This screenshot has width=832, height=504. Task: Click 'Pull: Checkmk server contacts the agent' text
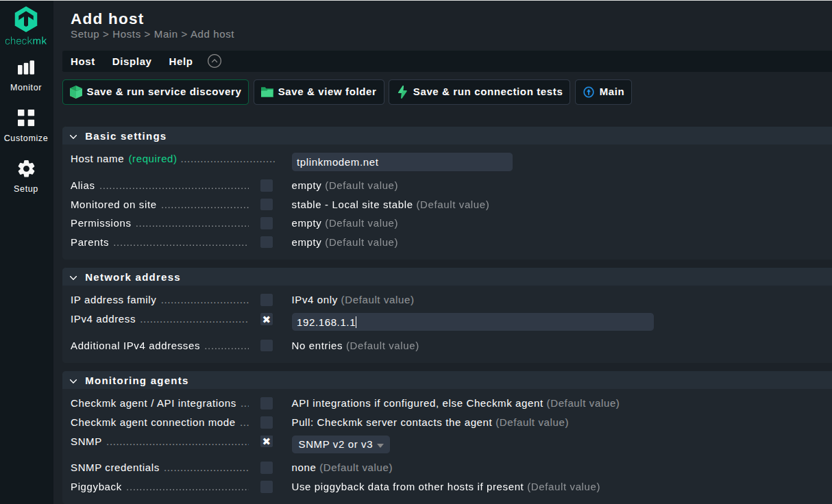pos(392,423)
